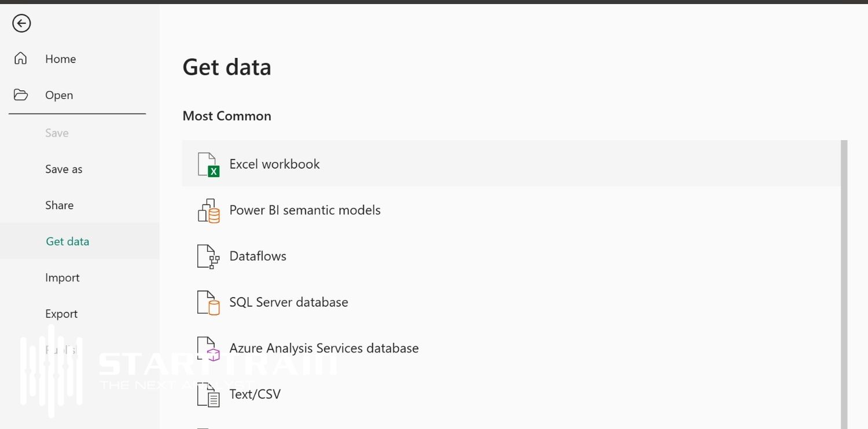Select Azure Analysis Services database entry
Screen dimensions: 868x429
pyautogui.click(x=324, y=347)
